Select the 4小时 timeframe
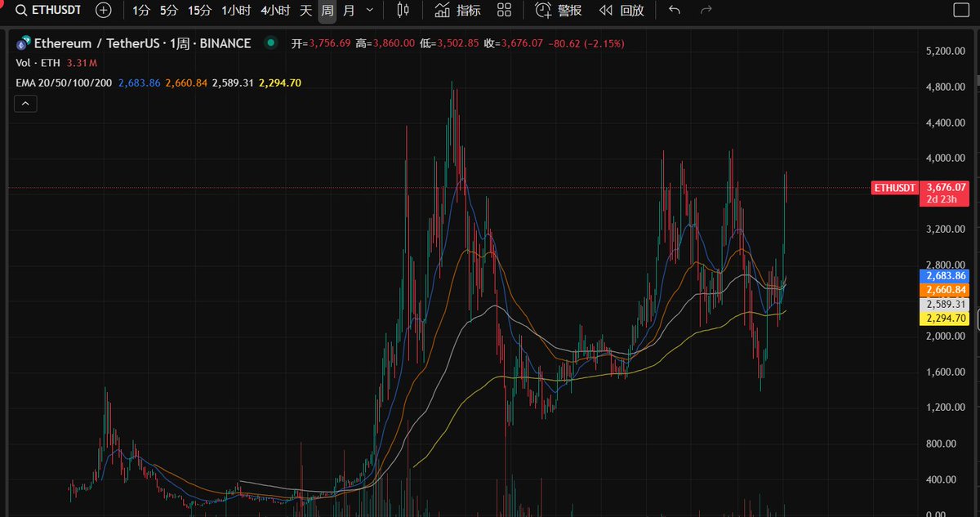 tap(274, 11)
